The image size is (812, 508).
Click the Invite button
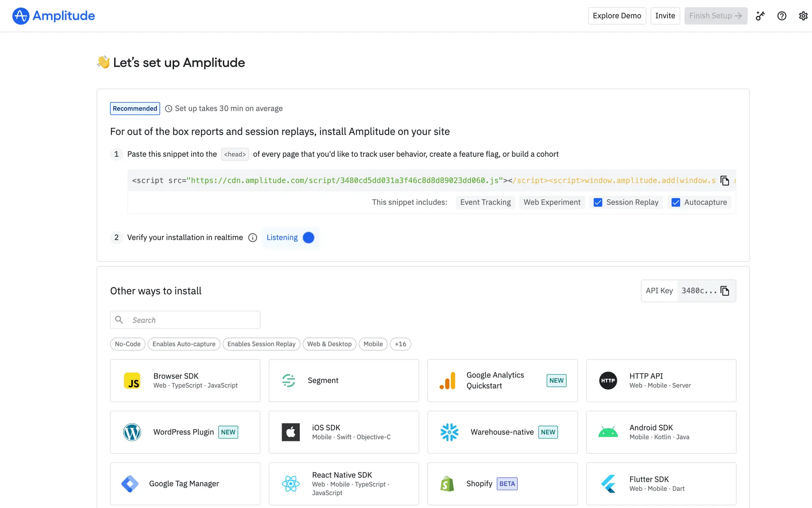665,16
